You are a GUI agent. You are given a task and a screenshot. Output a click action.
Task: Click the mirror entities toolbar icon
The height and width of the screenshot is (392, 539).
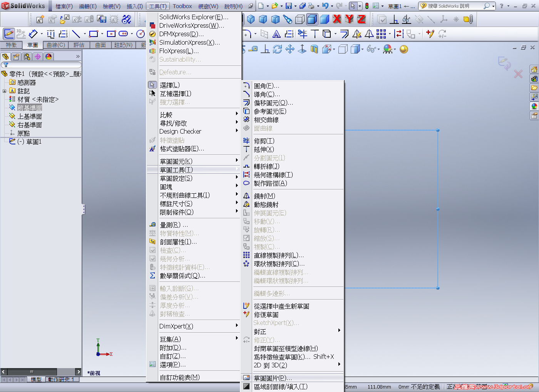pos(369,34)
